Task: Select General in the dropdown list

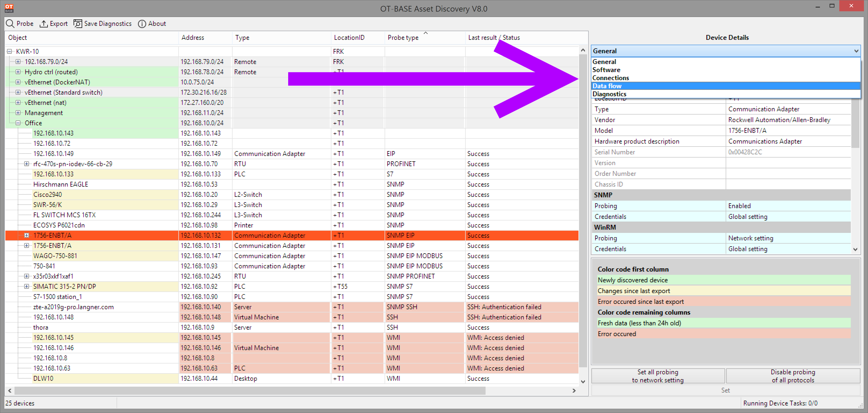Action: [726, 62]
